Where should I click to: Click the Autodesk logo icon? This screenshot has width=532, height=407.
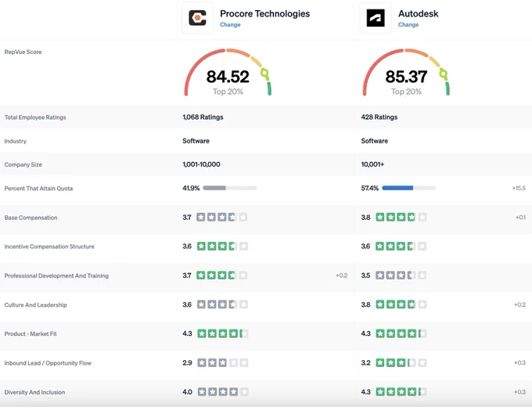tap(376, 18)
